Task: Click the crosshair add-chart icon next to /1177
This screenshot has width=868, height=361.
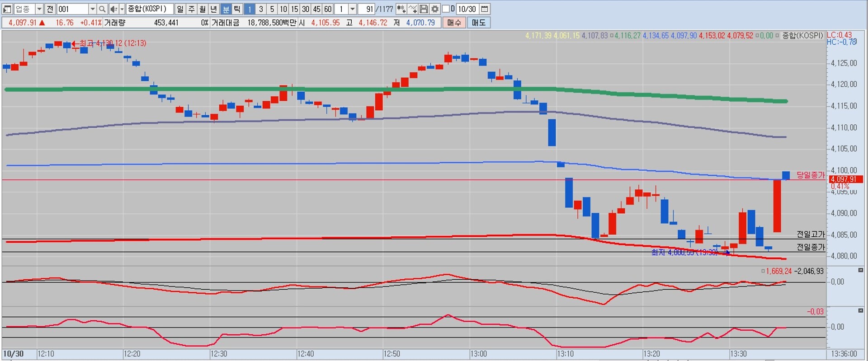Action: 401,9
